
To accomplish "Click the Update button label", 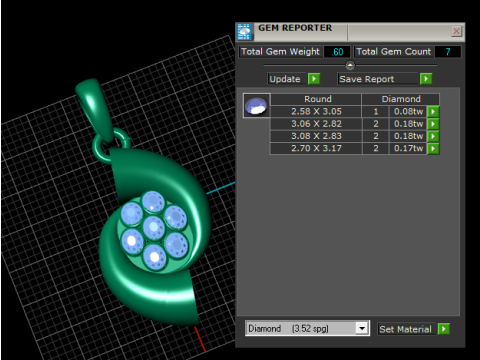I will (286, 79).
